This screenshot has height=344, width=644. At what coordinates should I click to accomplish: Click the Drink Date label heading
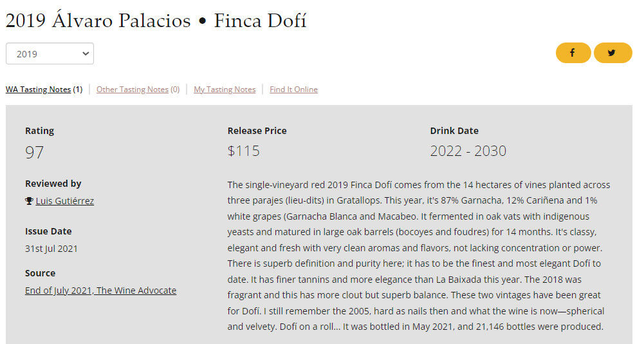[x=454, y=131]
